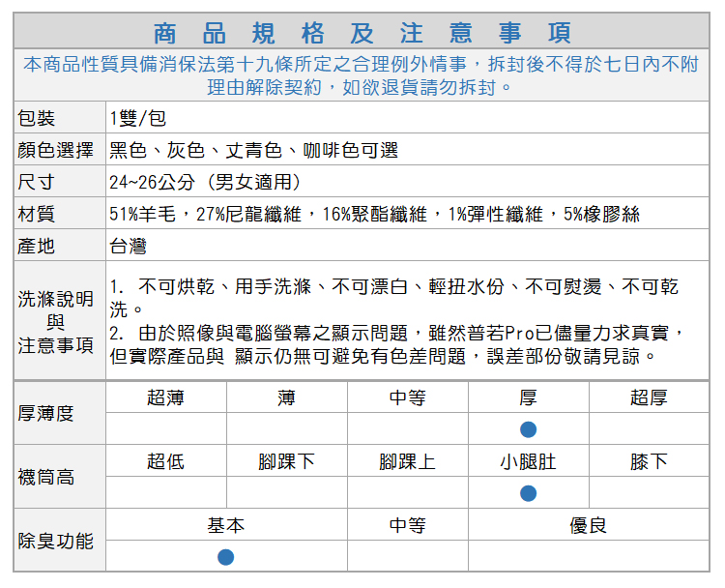Screen dimensions: 725x588
Task: Click the color options text starting with 黑色
Action: pyautogui.click(x=253, y=151)
